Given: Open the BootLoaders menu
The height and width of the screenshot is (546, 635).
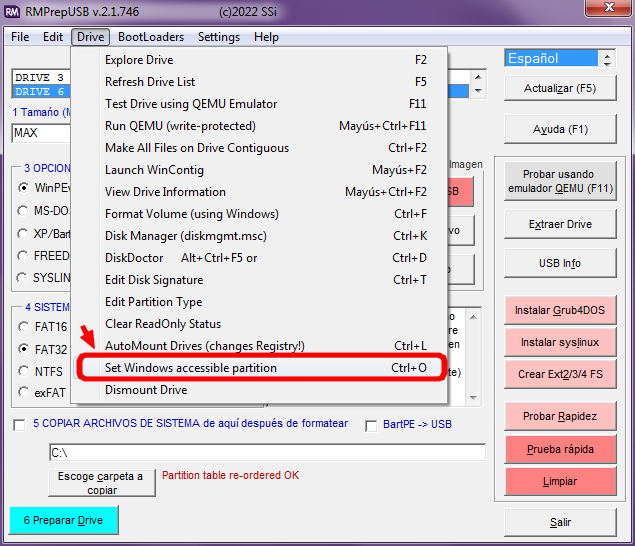Looking at the screenshot, I should (151, 37).
